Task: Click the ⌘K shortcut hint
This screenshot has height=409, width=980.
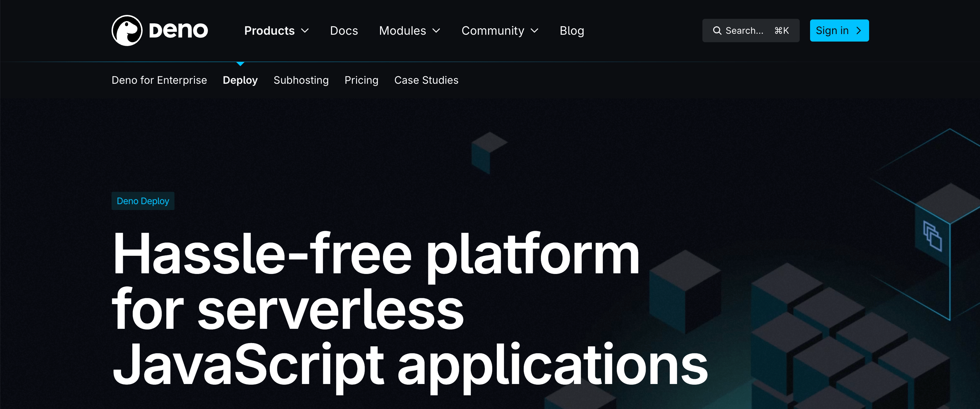Action: click(x=782, y=31)
